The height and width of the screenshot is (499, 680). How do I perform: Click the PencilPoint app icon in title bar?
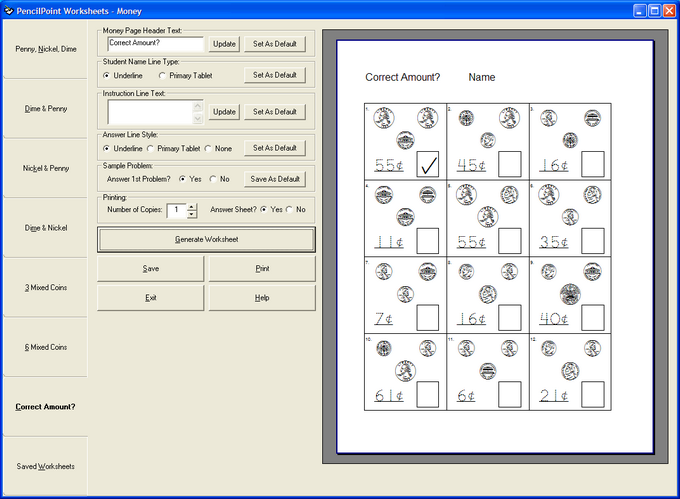8,9
